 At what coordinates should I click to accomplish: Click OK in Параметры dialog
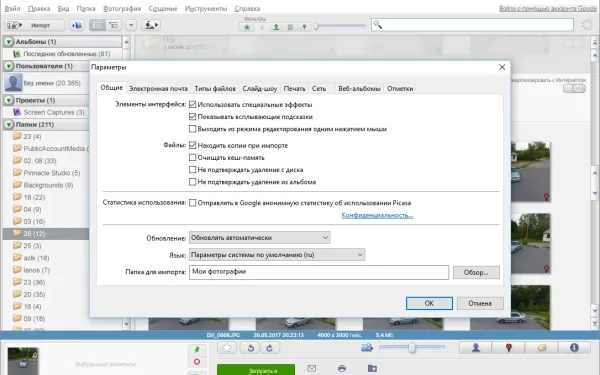[429, 303]
